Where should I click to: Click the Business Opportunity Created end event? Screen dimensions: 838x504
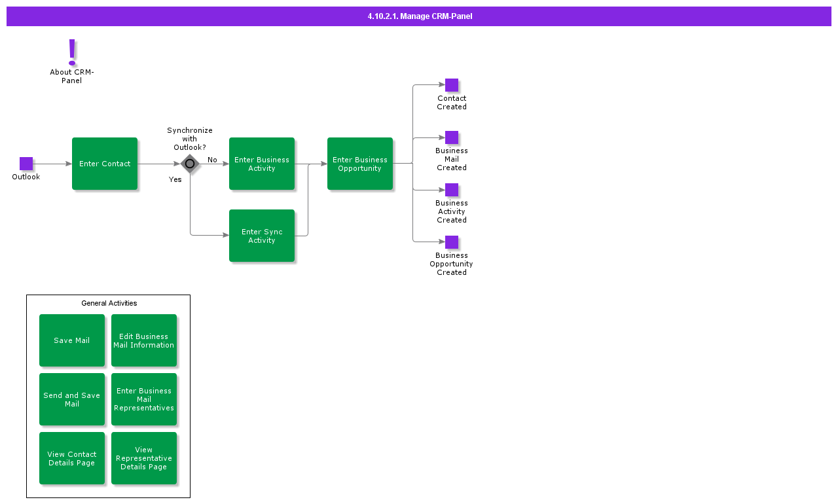[452, 242]
